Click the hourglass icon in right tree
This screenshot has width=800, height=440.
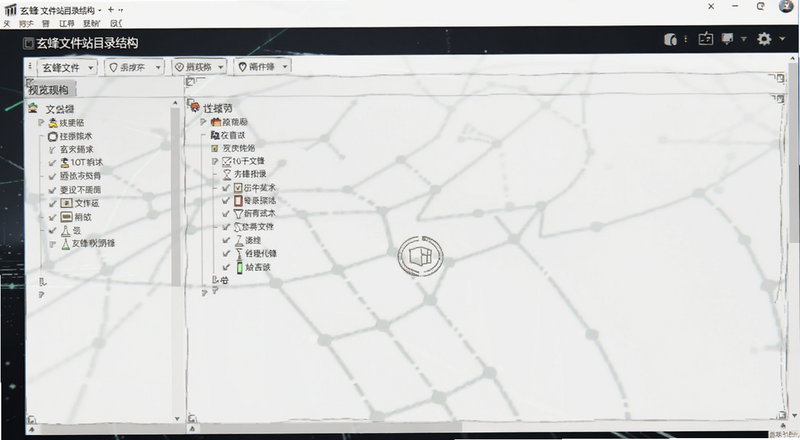[x=227, y=175]
